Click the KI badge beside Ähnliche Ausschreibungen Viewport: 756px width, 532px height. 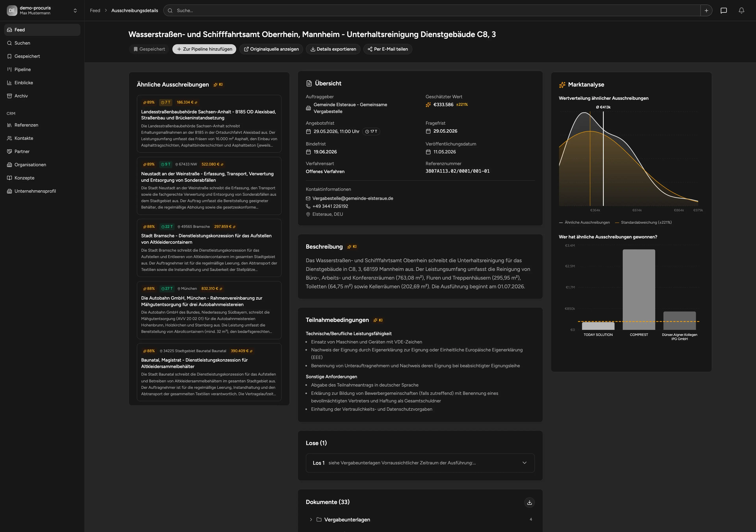coord(218,85)
